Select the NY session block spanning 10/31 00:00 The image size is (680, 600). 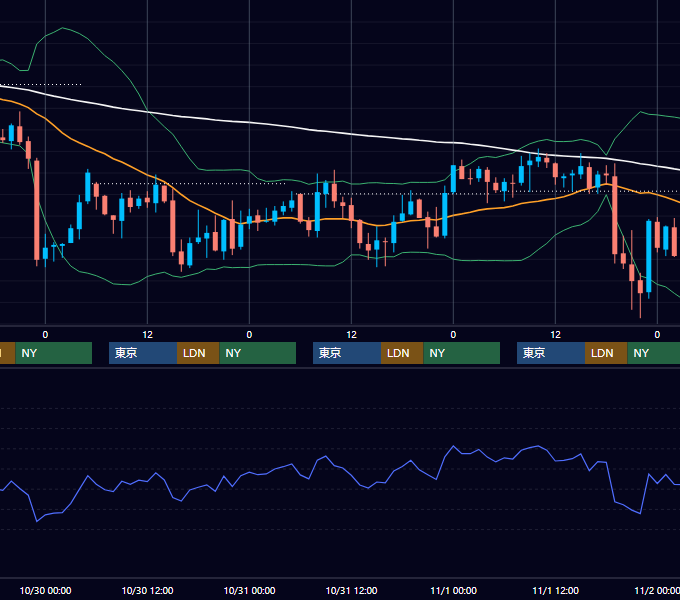258,353
